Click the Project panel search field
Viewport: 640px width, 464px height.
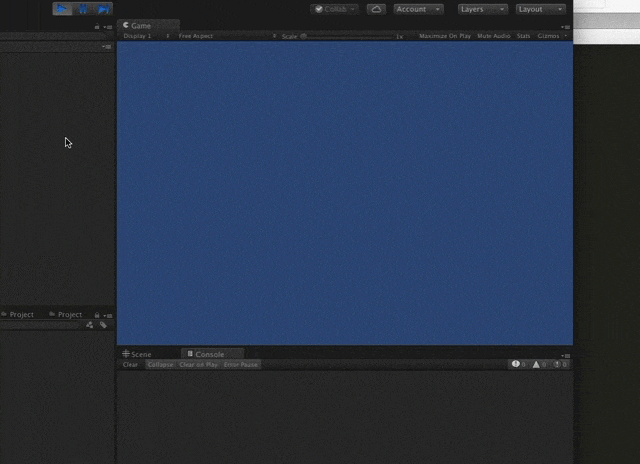coord(42,325)
